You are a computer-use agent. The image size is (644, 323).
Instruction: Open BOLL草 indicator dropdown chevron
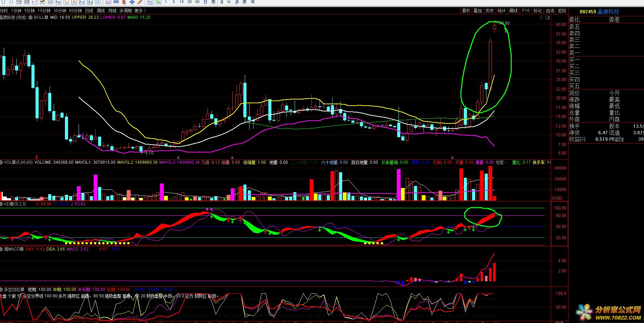coord(30,17)
